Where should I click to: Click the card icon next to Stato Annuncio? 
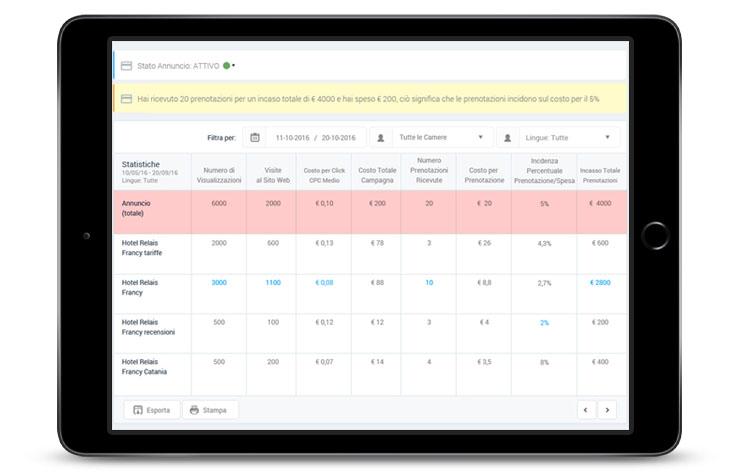point(126,66)
